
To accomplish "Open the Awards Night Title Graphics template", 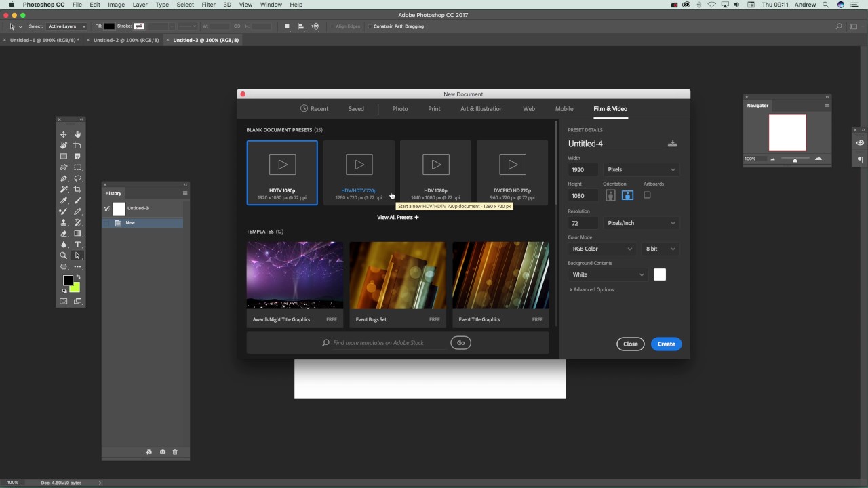I will [295, 284].
